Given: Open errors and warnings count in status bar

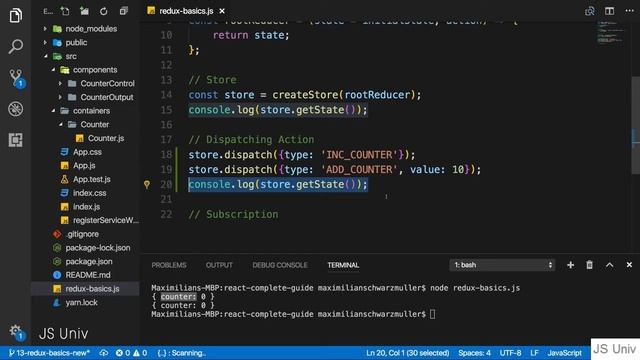Looking at the screenshot, I should pos(131,353).
